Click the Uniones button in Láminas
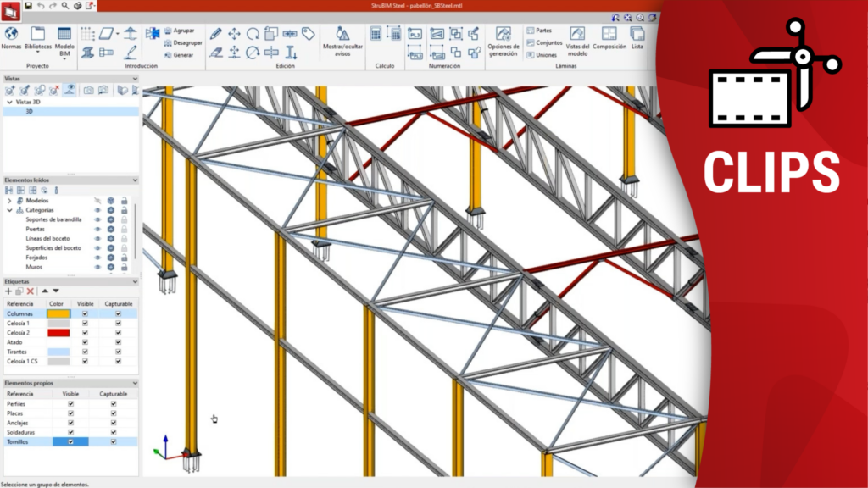The width and height of the screenshot is (868, 488). click(x=542, y=54)
